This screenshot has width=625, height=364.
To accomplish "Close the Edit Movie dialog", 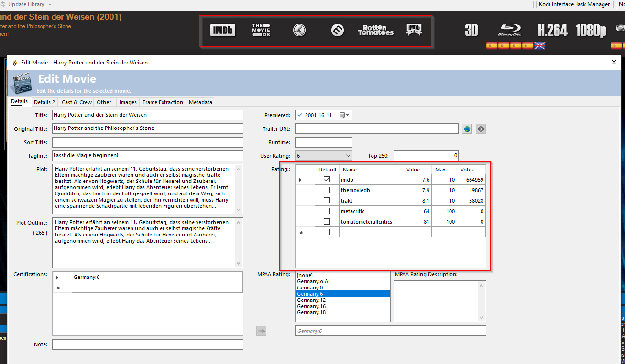I will (x=614, y=62).
